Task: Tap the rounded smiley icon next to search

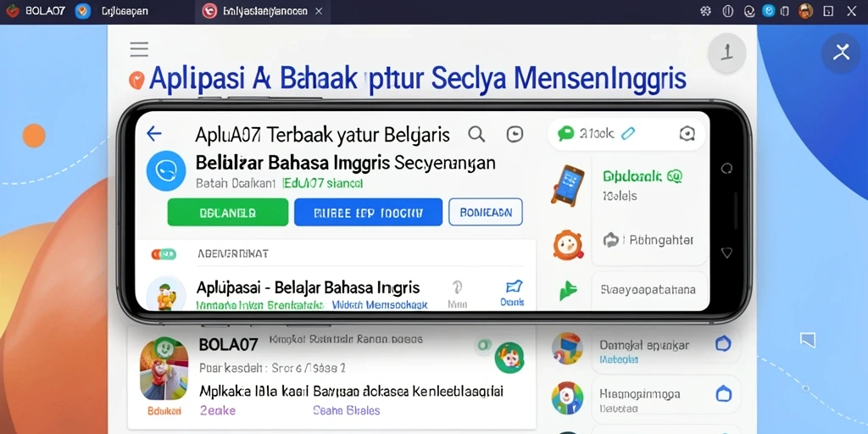Action: [x=515, y=134]
